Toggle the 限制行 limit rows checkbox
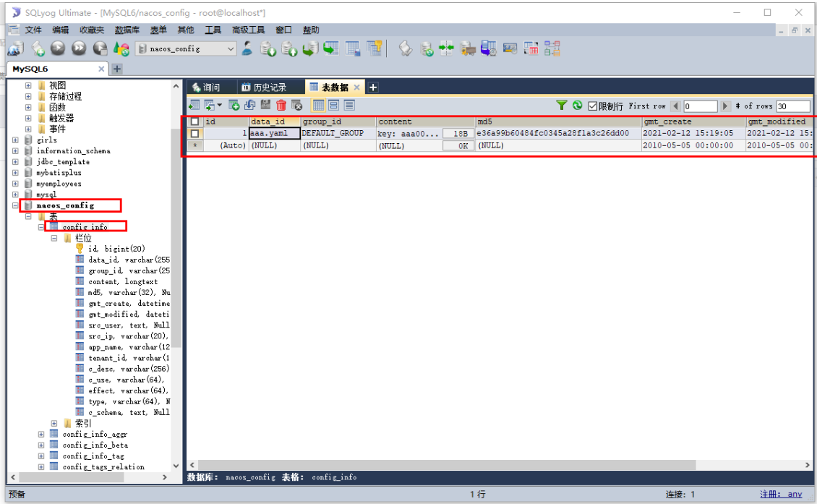Screen dimensions: 817x504 (592, 106)
